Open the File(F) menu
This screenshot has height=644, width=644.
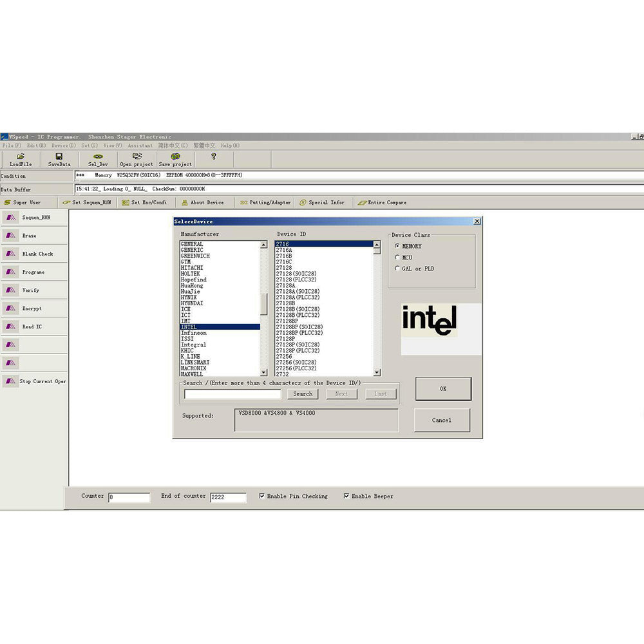click(12, 146)
